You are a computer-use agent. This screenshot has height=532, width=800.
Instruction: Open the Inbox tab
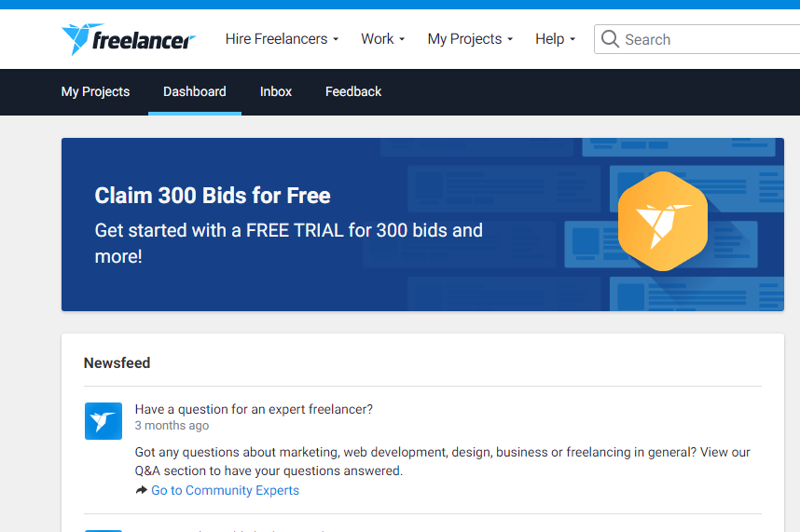[x=275, y=91]
